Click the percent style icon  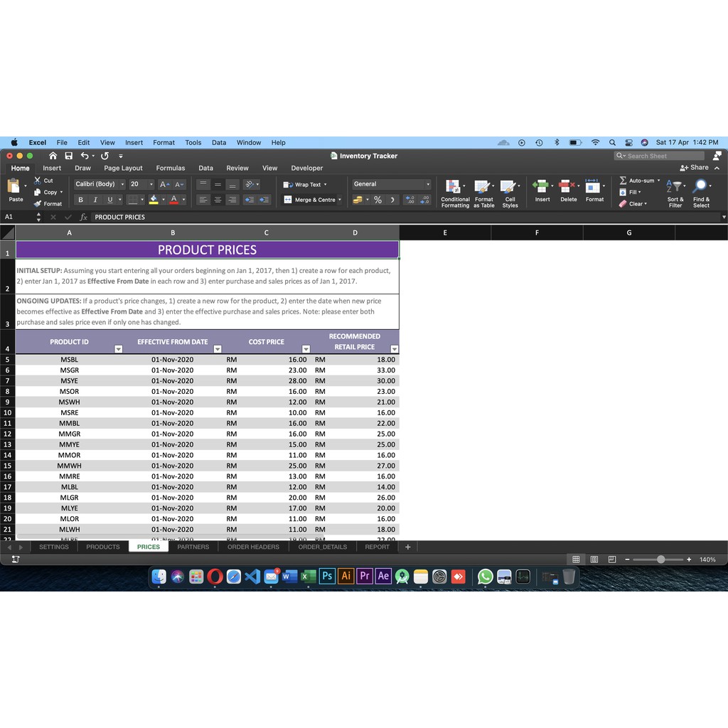click(x=378, y=200)
